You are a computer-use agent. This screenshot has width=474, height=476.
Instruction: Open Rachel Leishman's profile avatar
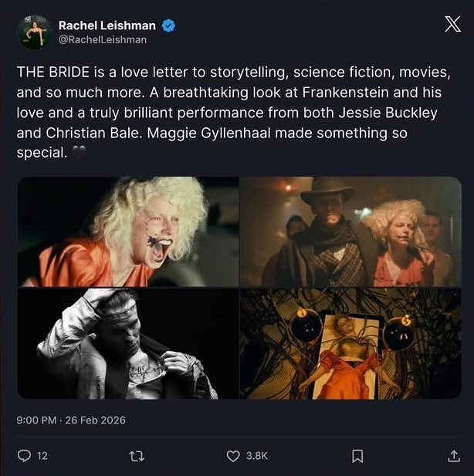tap(34, 32)
